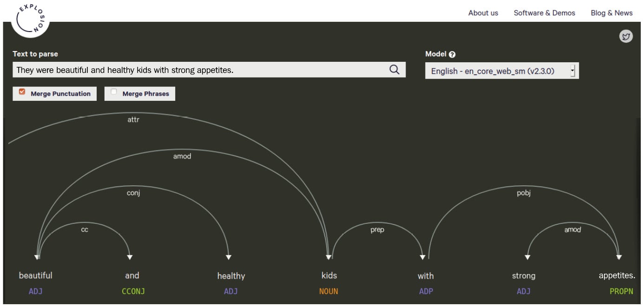Click arrowhead pointing at 'healthy'
Image resolution: width=644 pixels, height=307 pixels.
(x=229, y=257)
